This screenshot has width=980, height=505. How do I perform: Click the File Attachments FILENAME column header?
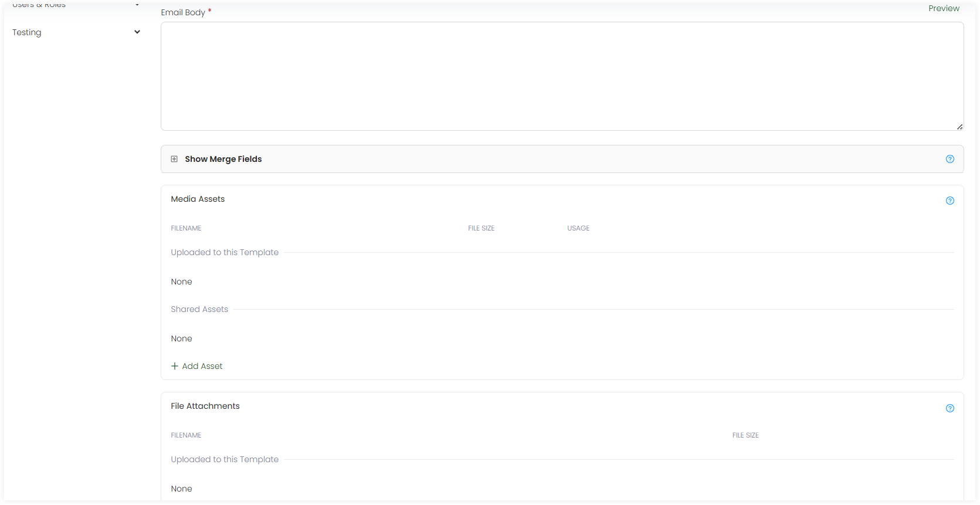[x=186, y=435]
